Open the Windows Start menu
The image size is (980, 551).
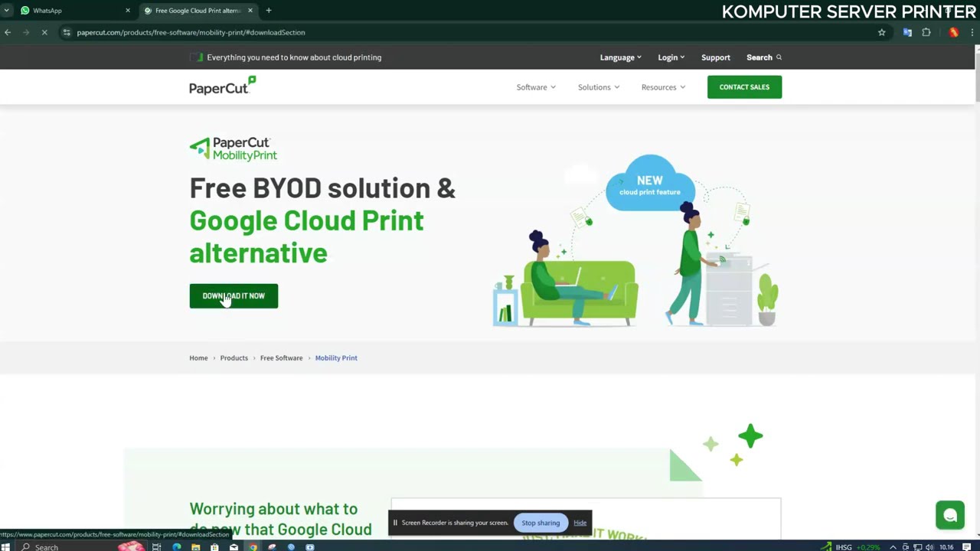click(x=5, y=546)
